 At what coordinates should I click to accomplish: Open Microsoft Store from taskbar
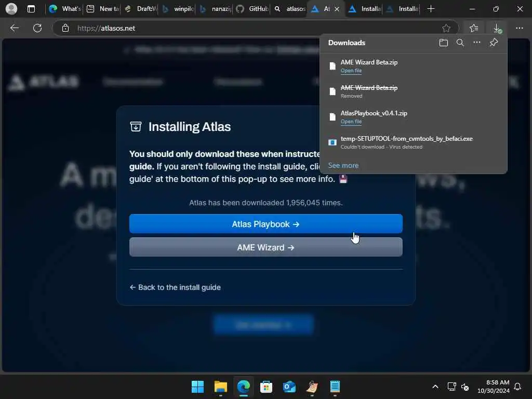pos(267,387)
